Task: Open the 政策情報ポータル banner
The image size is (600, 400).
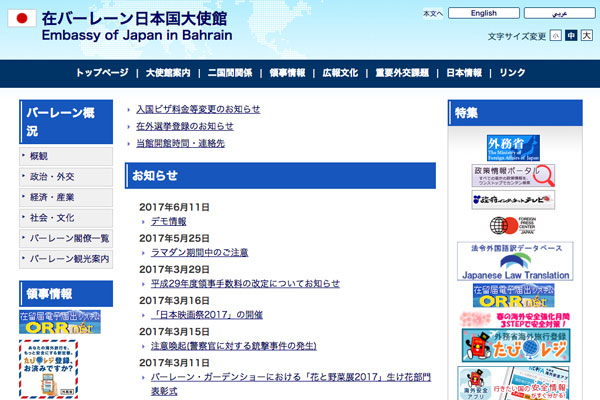Action: coord(513,176)
